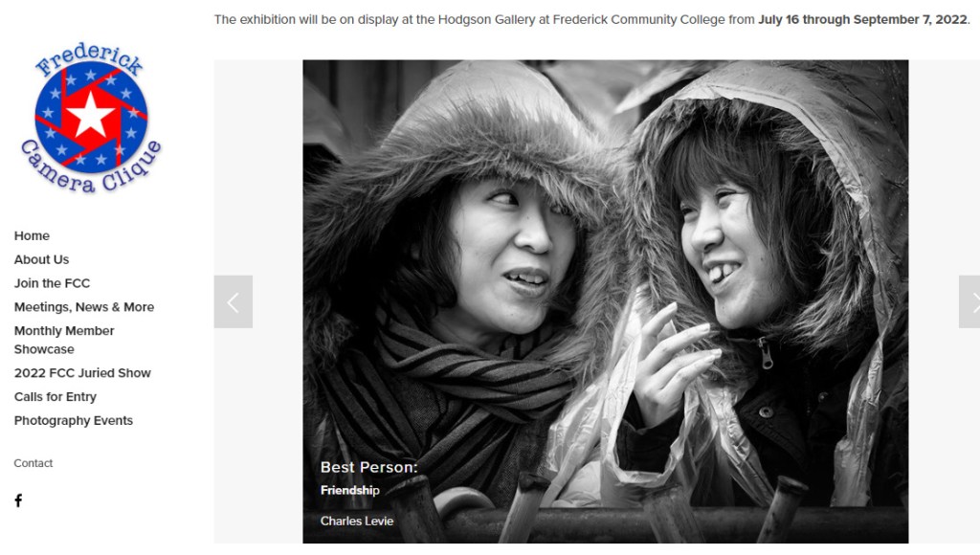Click the exhibition date text
The image size is (980, 555).
(x=862, y=19)
